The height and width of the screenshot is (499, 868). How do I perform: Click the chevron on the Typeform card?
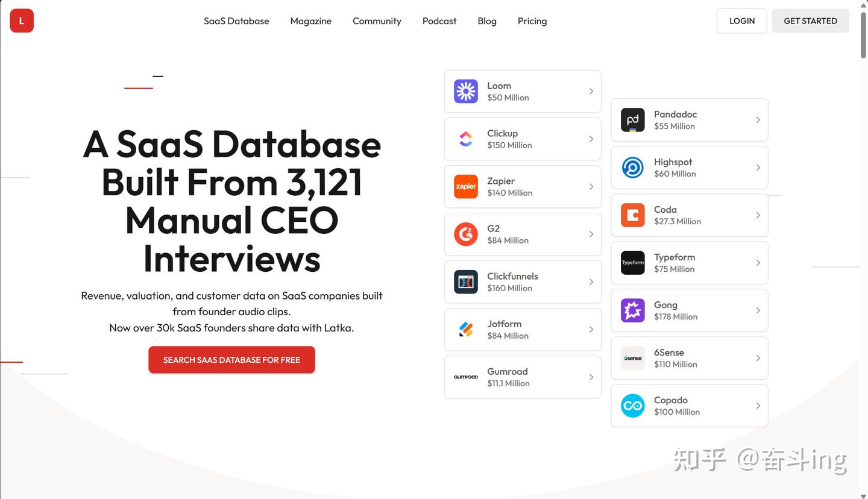tap(758, 263)
